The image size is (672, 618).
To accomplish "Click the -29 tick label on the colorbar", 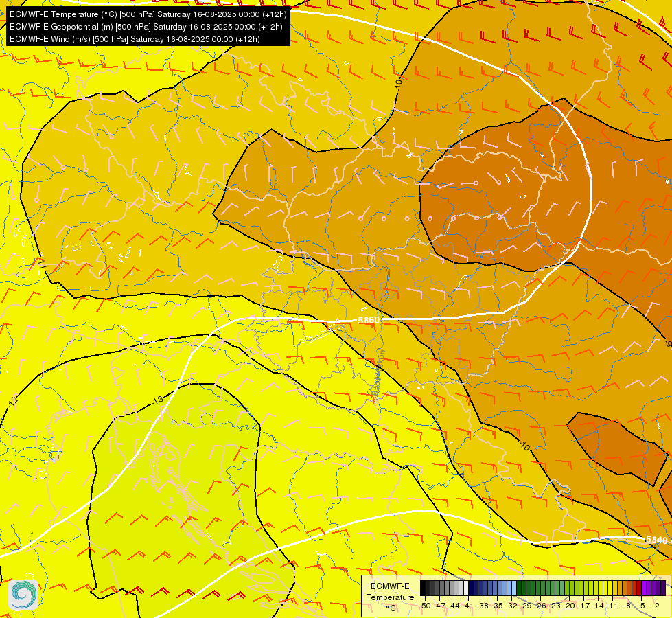I will 525,606.
